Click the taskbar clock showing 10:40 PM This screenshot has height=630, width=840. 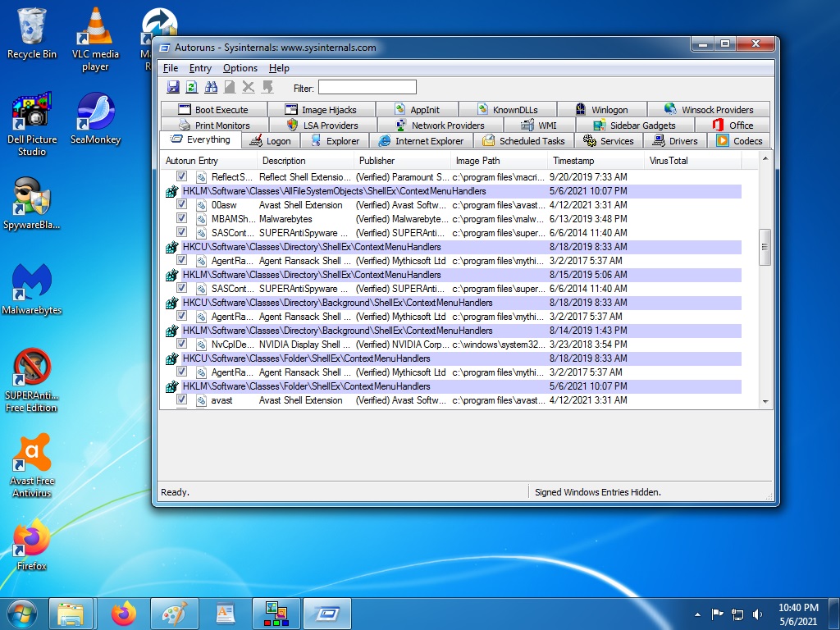click(798, 614)
